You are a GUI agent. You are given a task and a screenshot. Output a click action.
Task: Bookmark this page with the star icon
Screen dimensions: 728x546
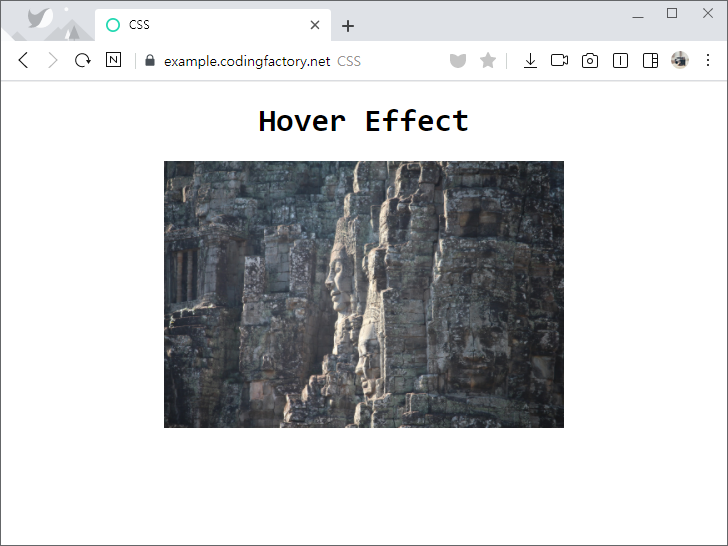pos(488,60)
